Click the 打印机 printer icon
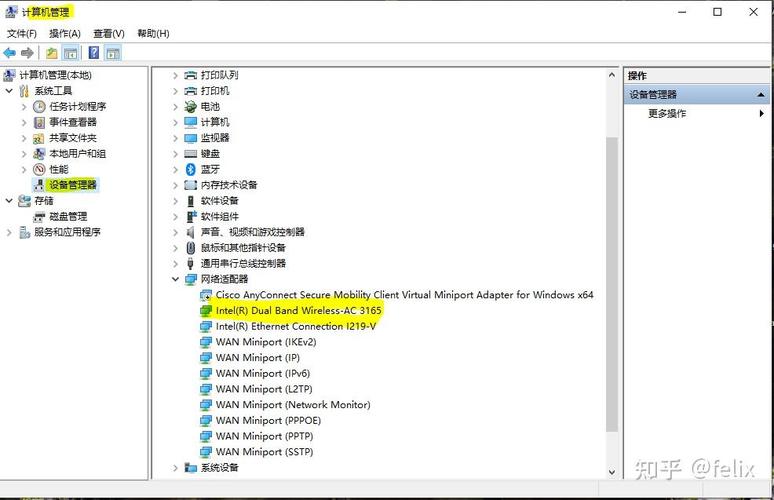The width and height of the screenshot is (774, 500). pyautogui.click(x=191, y=91)
